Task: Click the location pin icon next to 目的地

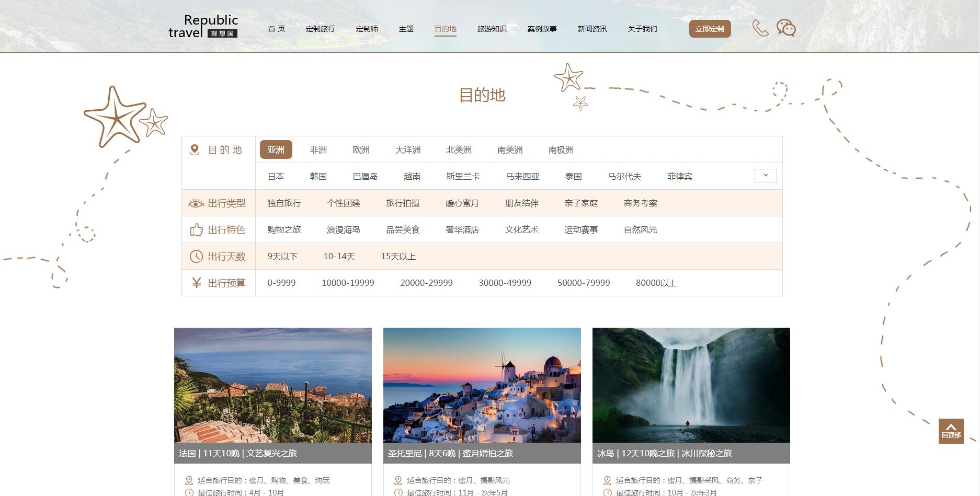Action: pyautogui.click(x=195, y=149)
